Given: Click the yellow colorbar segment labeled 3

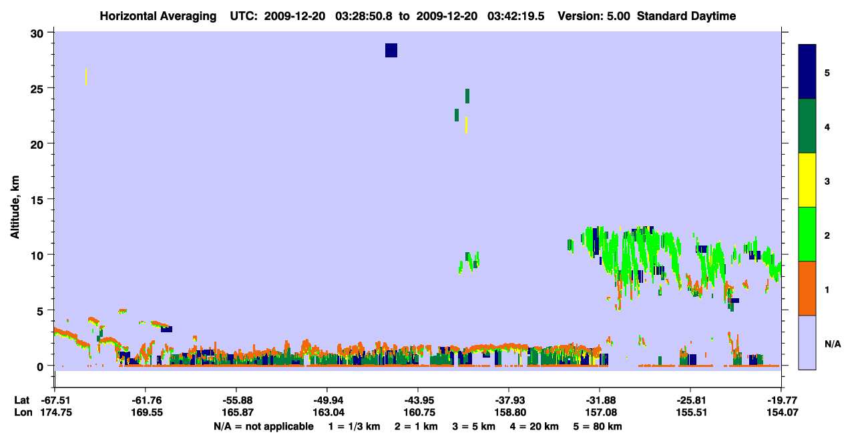Looking at the screenshot, I should point(807,180).
